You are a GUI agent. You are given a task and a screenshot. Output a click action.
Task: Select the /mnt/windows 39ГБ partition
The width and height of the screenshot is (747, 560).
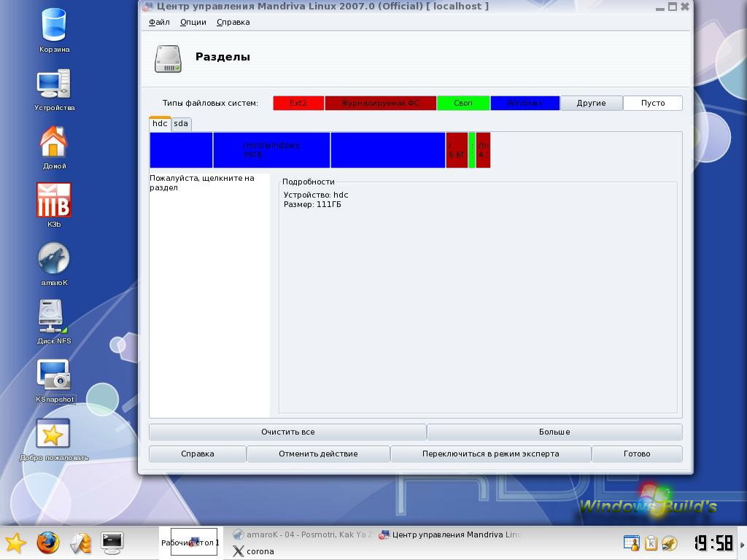point(271,150)
